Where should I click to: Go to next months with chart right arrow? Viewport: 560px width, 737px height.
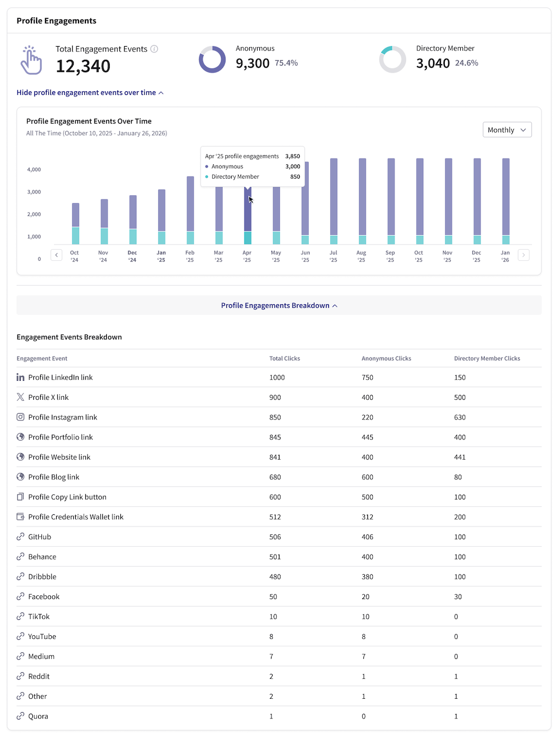[523, 255]
